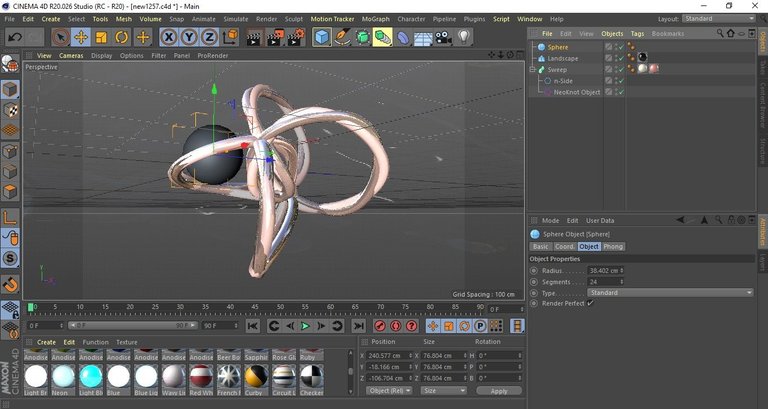The height and width of the screenshot is (409, 768).
Task: Open the Type dropdown set to Standard
Action: pos(670,292)
